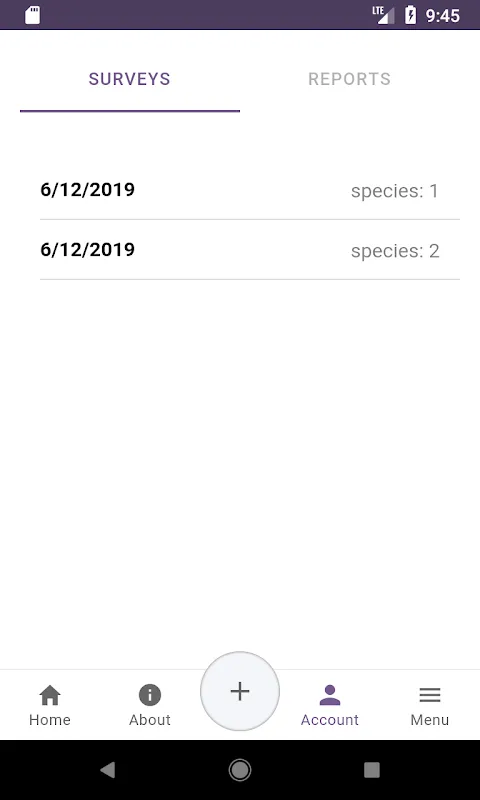
Task: Tap the Android back triangle
Action: coord(108,770)
